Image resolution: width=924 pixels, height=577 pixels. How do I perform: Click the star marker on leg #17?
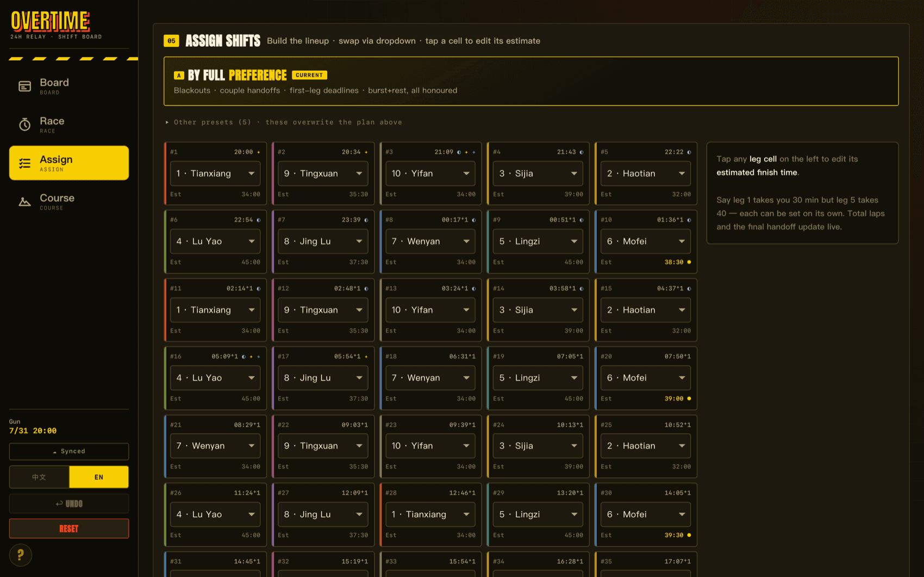pyautogui.click(x=366, y=356)
